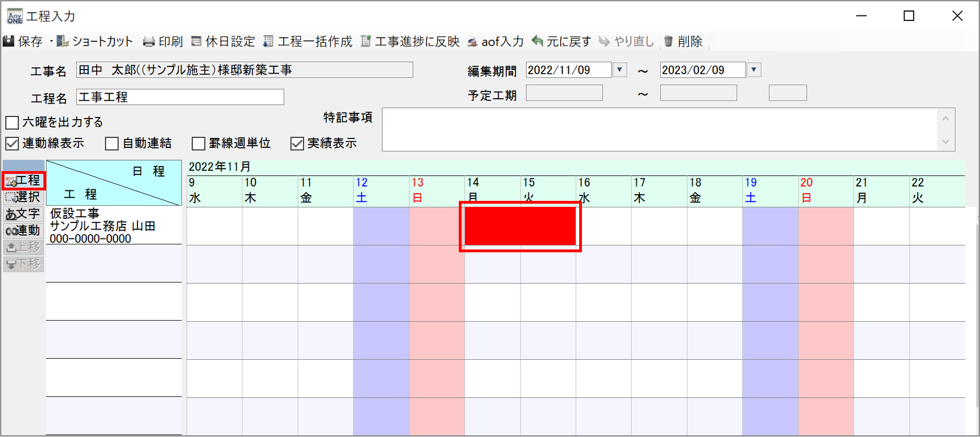The height and width of the screenshot is (437, 980).
Task: Click the 印刷 printer icon
Action: tap(149, 41)
